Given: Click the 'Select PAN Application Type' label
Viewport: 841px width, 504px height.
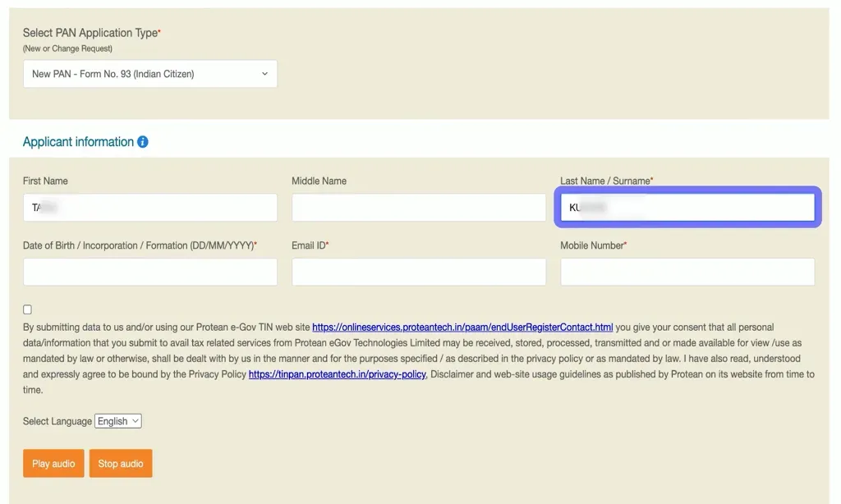Looking at the screenshot, I should point(90,33).
